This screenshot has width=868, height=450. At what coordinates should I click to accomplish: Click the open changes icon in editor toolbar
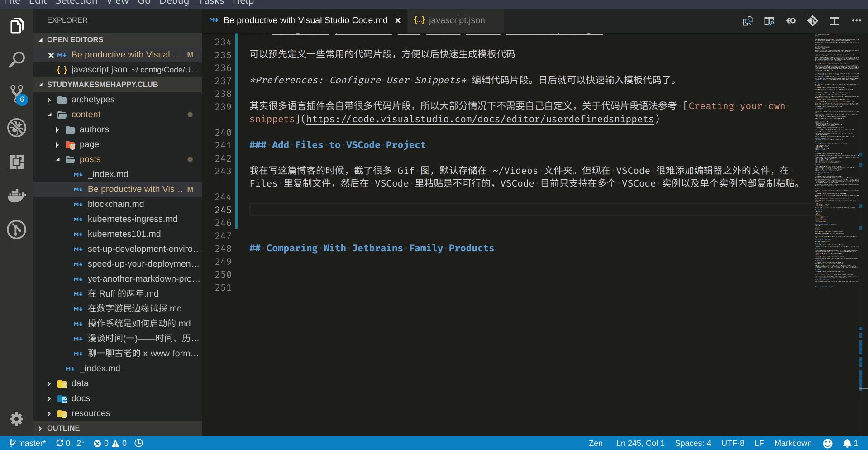tap(748, 21)
